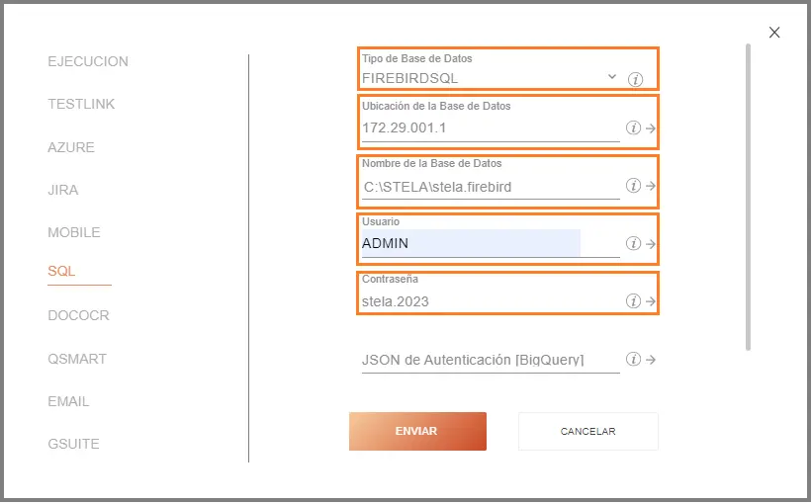Click arrow icon next to Contraseña field
This screenshot has height=504, width=812.
(651, 301)
